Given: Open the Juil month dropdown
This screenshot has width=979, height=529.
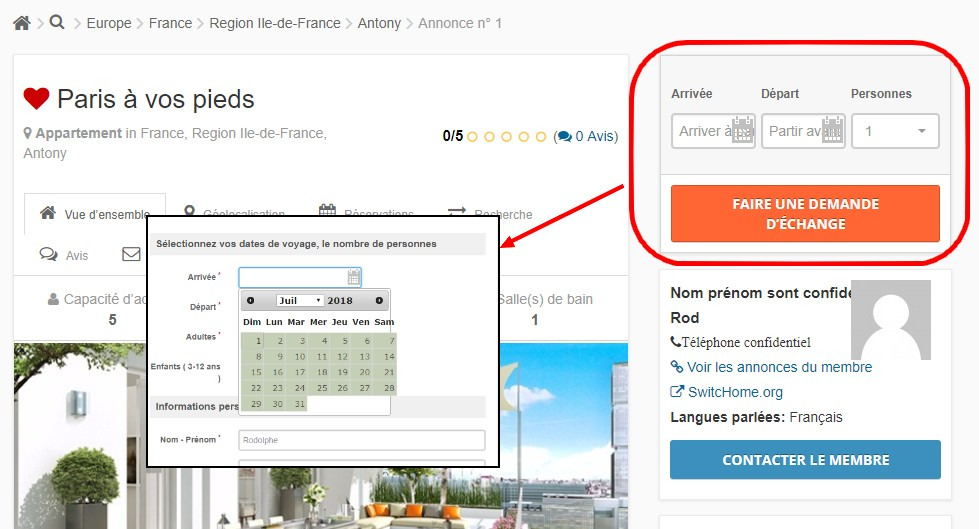Looking at the screenshot, I should click(x=300, y=300).
